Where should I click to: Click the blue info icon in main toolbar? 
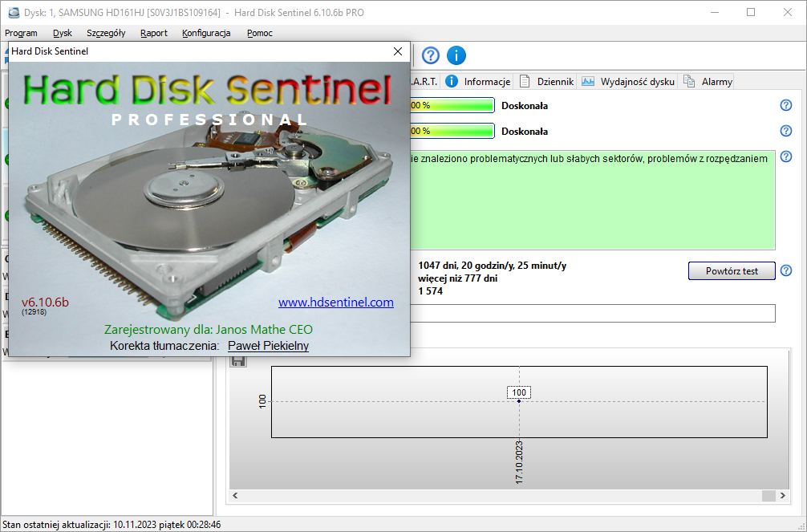pos(456,55)
